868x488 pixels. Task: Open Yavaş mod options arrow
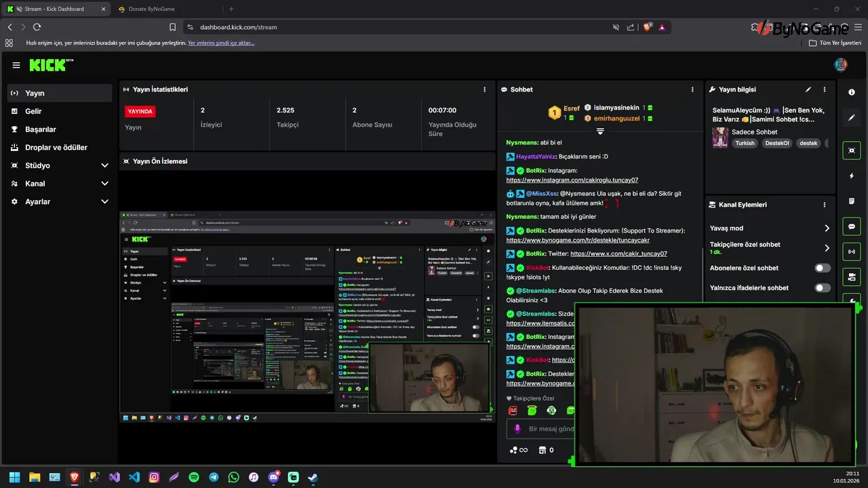(827, 228)
